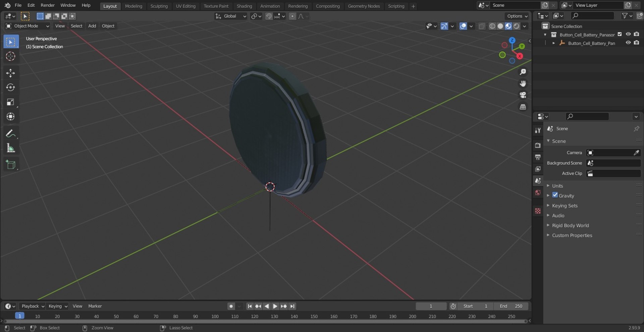Activate the Transform tool
644x332 pixels.
tap(11, 116)
